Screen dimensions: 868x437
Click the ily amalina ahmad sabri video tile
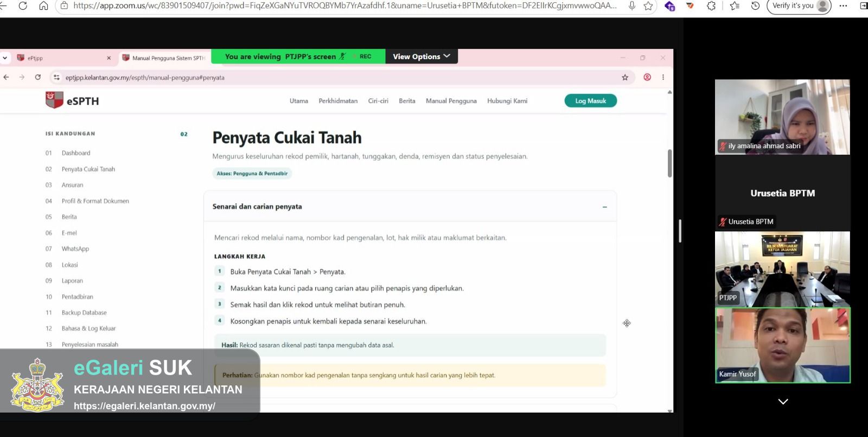click(782, 117)
